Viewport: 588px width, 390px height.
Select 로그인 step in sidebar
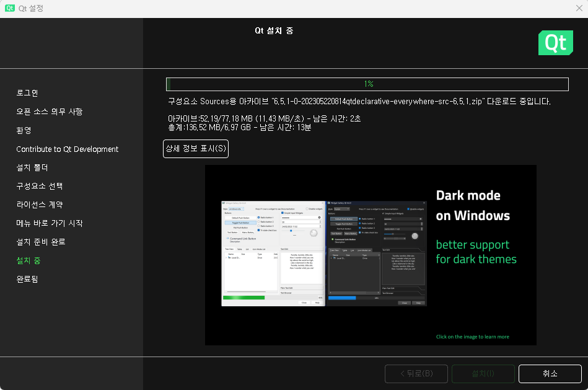click(x=27, y=93)
